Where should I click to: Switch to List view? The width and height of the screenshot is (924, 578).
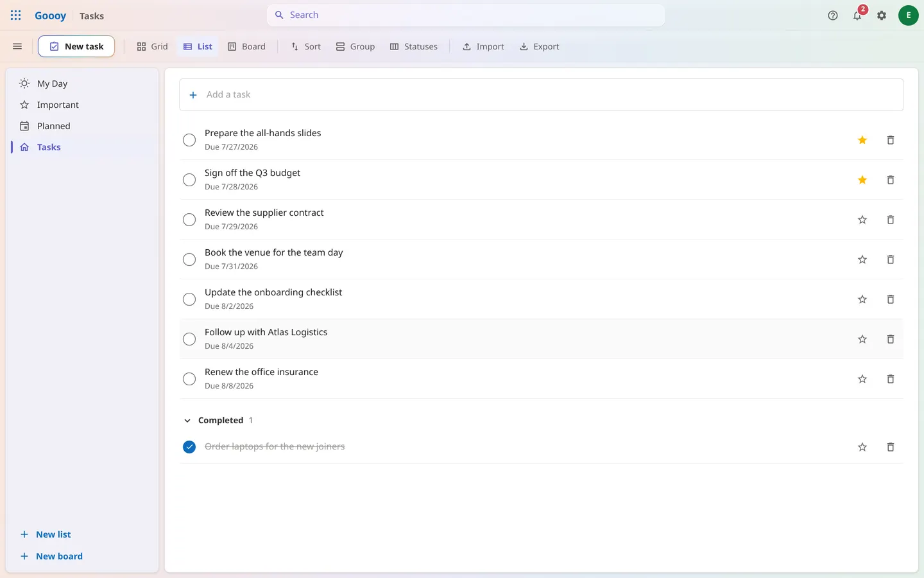198,46
